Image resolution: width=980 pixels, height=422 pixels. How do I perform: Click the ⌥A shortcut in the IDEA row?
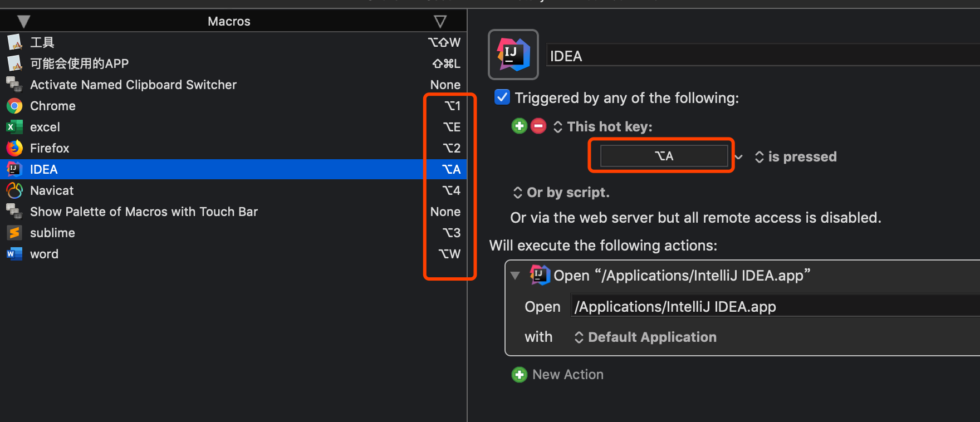coord(451,169)
